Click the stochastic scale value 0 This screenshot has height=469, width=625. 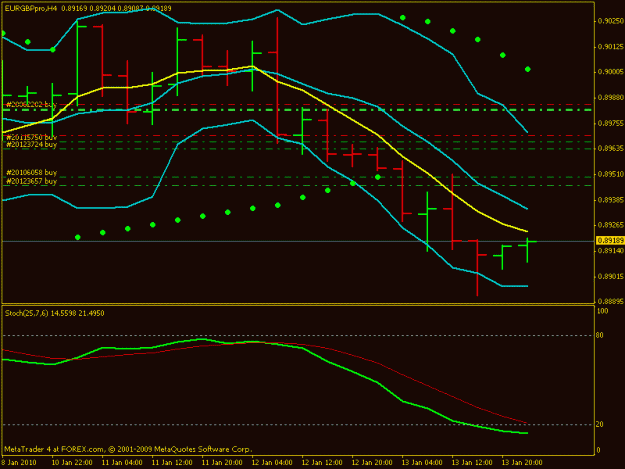(x=598, y=450)
